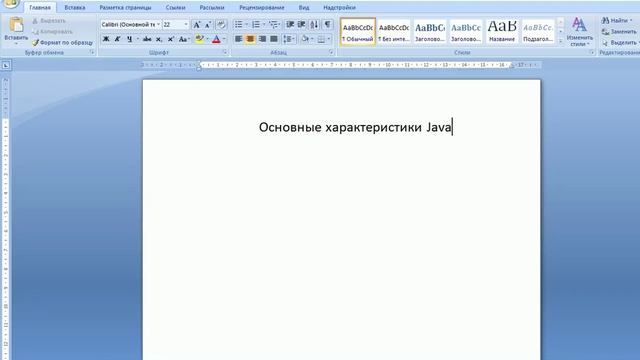Viewport: 640px width, 360px height.
Task: Switch to the Вставка tab
Action: click(75, 7)
